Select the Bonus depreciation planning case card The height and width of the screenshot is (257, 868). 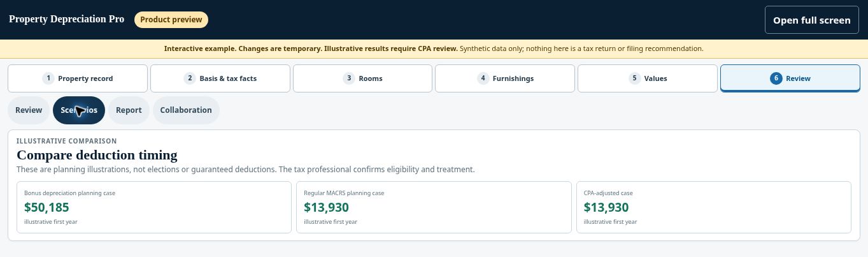tap(154, 207)
